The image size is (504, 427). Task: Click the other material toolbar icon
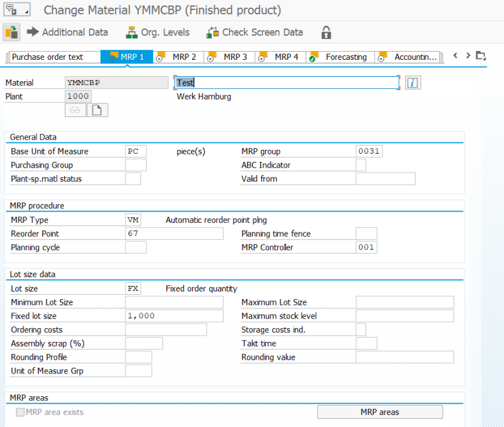click(11, 33)
